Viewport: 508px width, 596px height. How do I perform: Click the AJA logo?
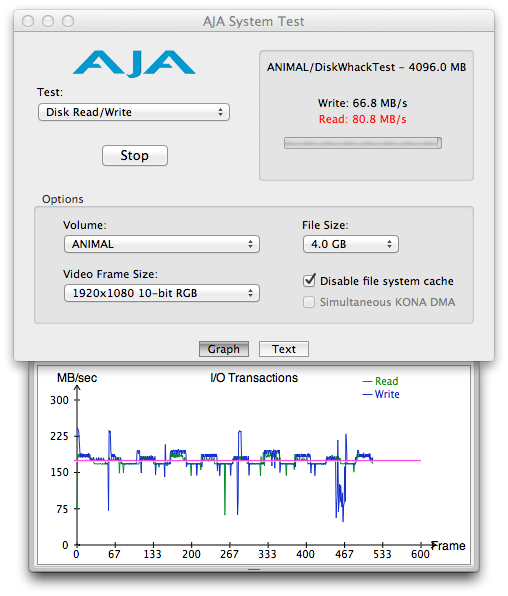pos(134,63)
